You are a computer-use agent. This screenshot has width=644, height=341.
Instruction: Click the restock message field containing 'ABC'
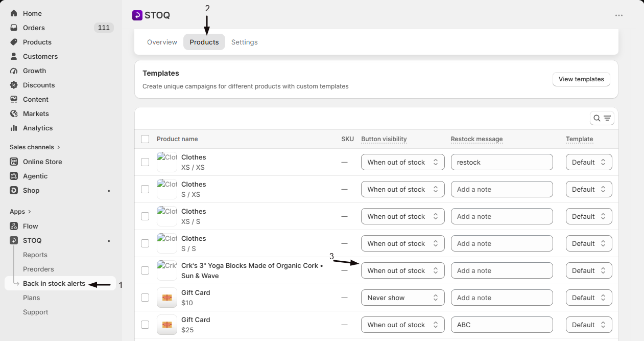coord(502,325)
